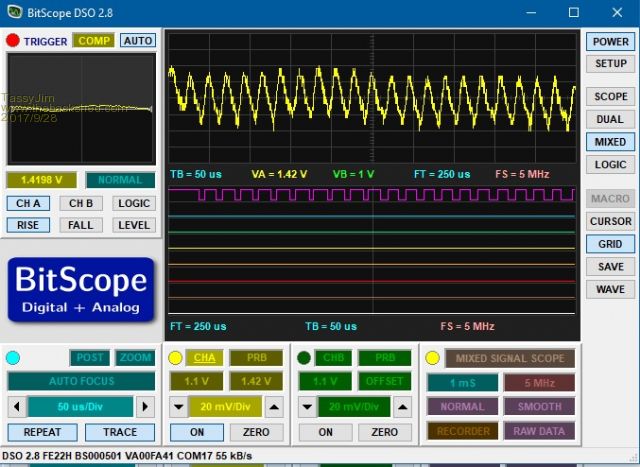Viewport: 640px width, 467px height.
Task: Click the SETUP button
Action: click(610, 64)
